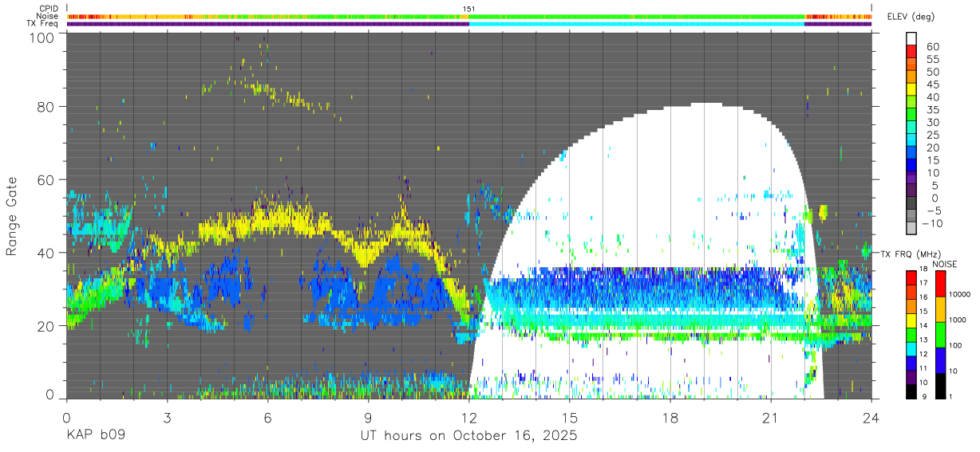The image size is (980, 452).
Task: Click the 25 label on elevation colorbar
Action: click(931, 136)
